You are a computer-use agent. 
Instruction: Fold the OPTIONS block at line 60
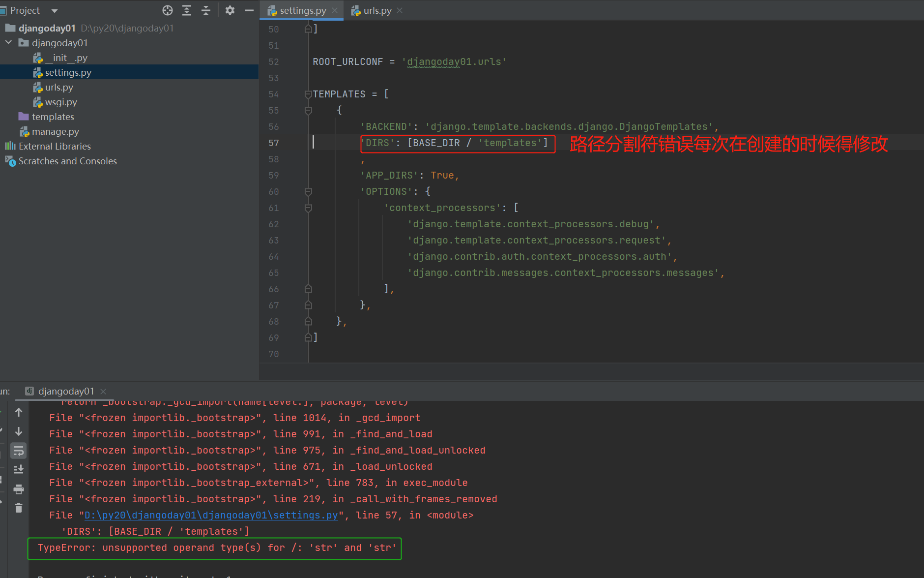pos(308,191)
